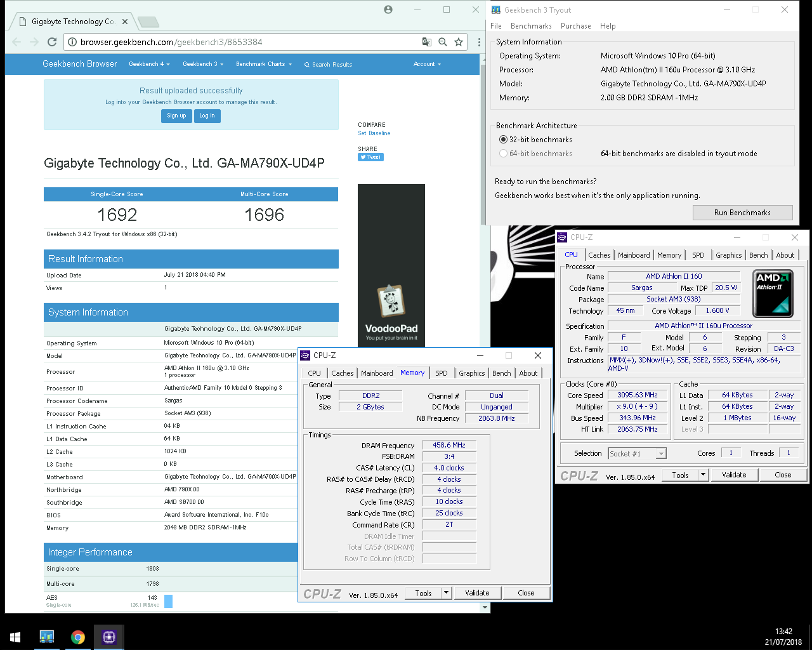Image resolution: width=812 pixels, height=650 pixels.
Task: Click the AES single-core performance bar
Action: (x=168, y=601)
